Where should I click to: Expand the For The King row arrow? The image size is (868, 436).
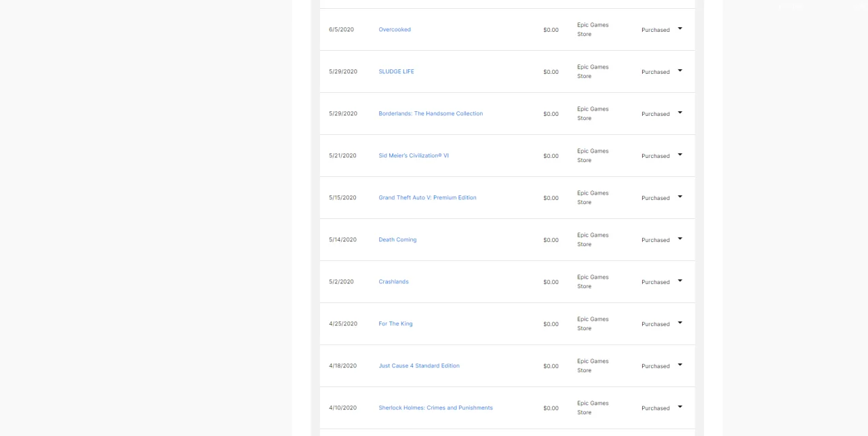[680, 323]
